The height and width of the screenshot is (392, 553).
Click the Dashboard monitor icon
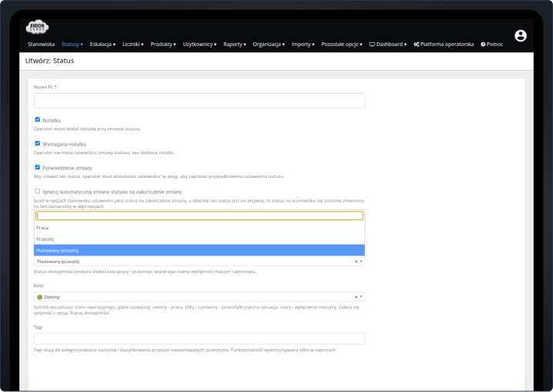click(372, 44)
